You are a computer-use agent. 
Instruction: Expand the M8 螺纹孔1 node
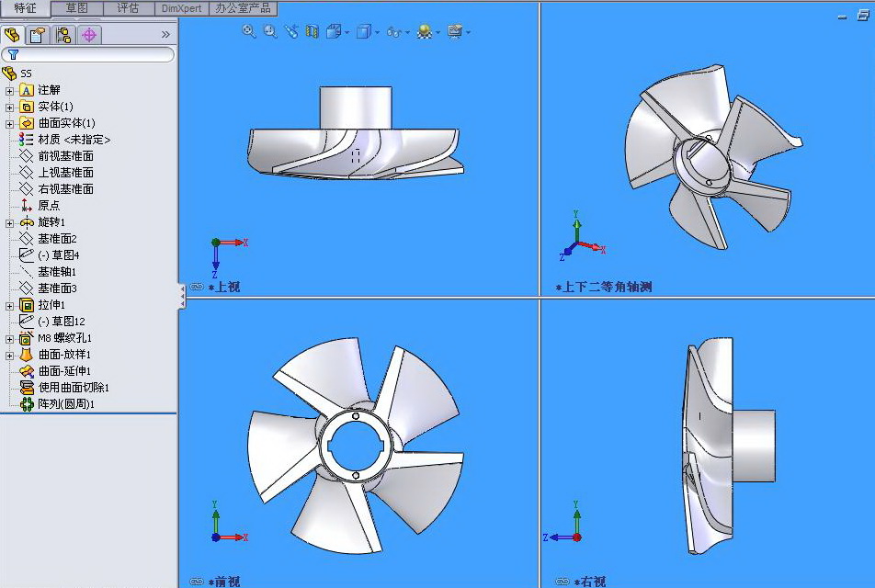9,339
